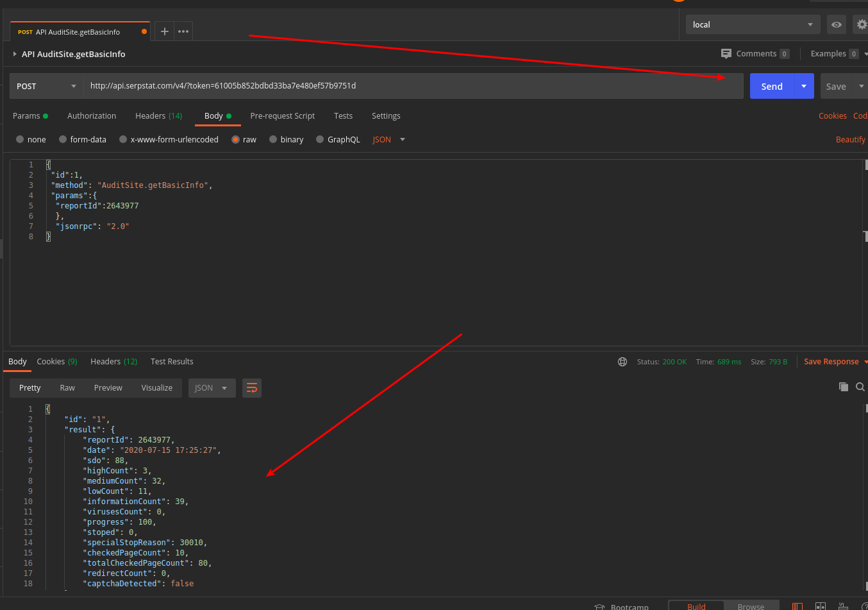Image resolution: width=868 pixels, height=610 pixels.
Task: Click the Save button
Action: click(x=836, y=86)
